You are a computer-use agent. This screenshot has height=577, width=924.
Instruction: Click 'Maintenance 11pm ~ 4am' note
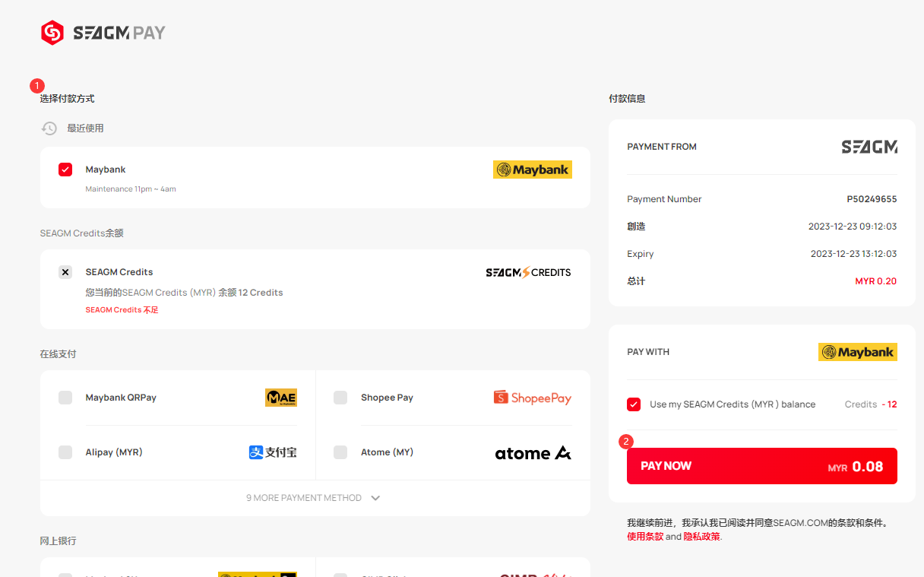[131, 189]
